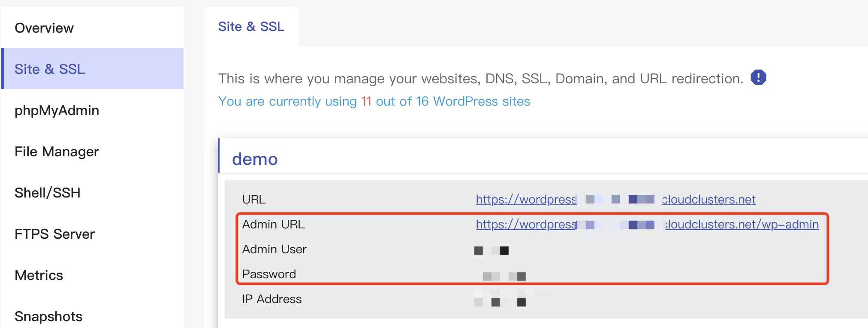
Task: Switch to the Site & SSL top tab
Action: 251,27
